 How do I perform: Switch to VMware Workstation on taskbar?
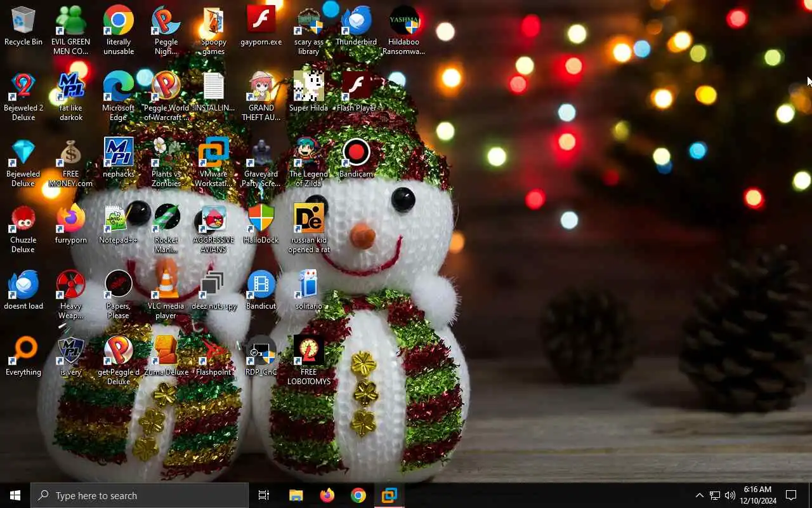click(x=390, y=495)
